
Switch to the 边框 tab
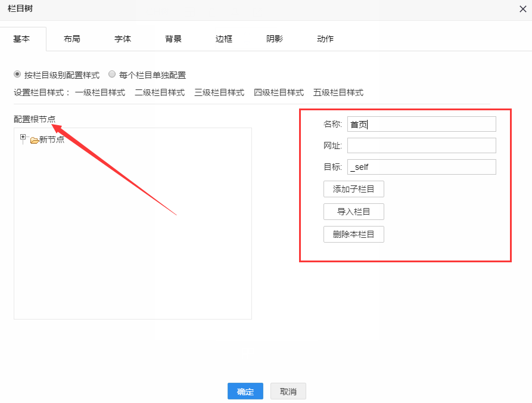[x=224, y=39]
